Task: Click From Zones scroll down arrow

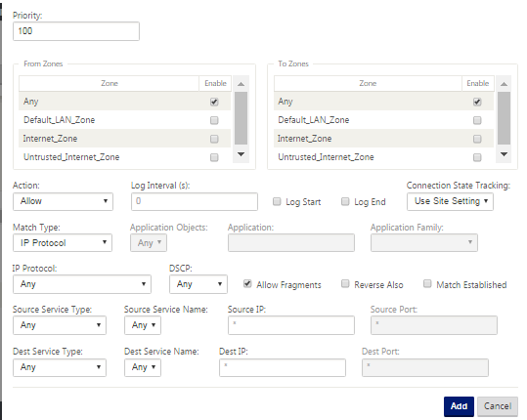Action: click(241, 154)
